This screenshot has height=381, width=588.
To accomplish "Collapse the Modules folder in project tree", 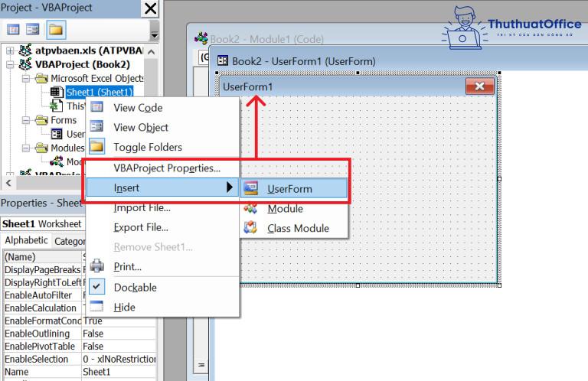I will [x=25, y=148].
